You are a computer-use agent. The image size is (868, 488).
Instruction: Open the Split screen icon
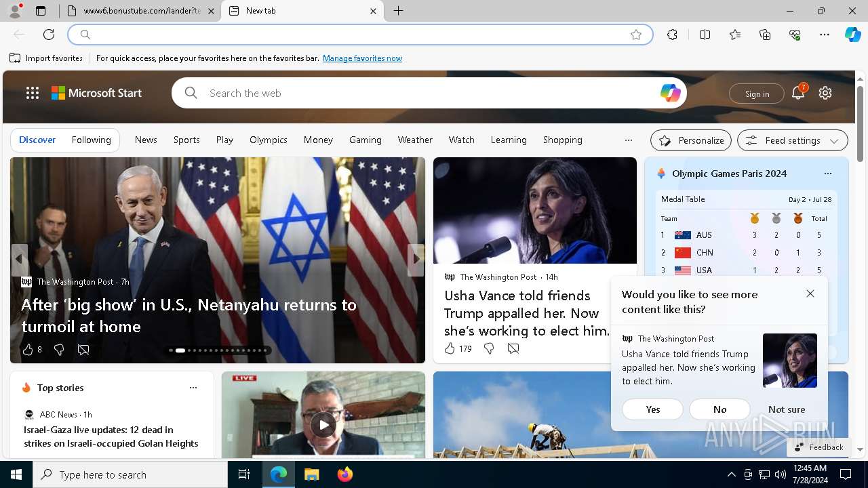tap(705, 35)
